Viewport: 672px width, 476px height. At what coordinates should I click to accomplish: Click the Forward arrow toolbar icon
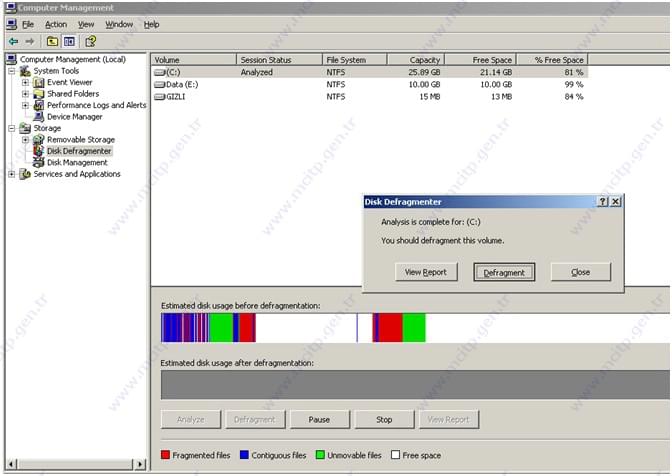(x=30, y=42)
